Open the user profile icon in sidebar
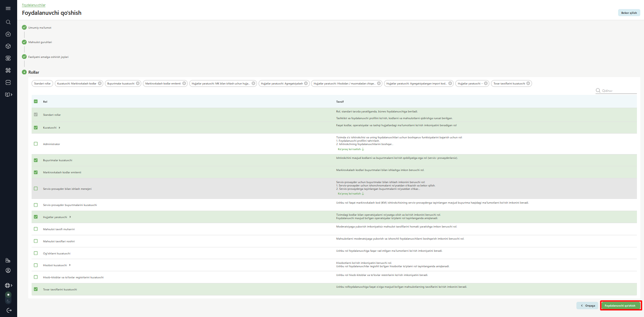The height and width of the screenshot is (317, 644). coord(8,271)
